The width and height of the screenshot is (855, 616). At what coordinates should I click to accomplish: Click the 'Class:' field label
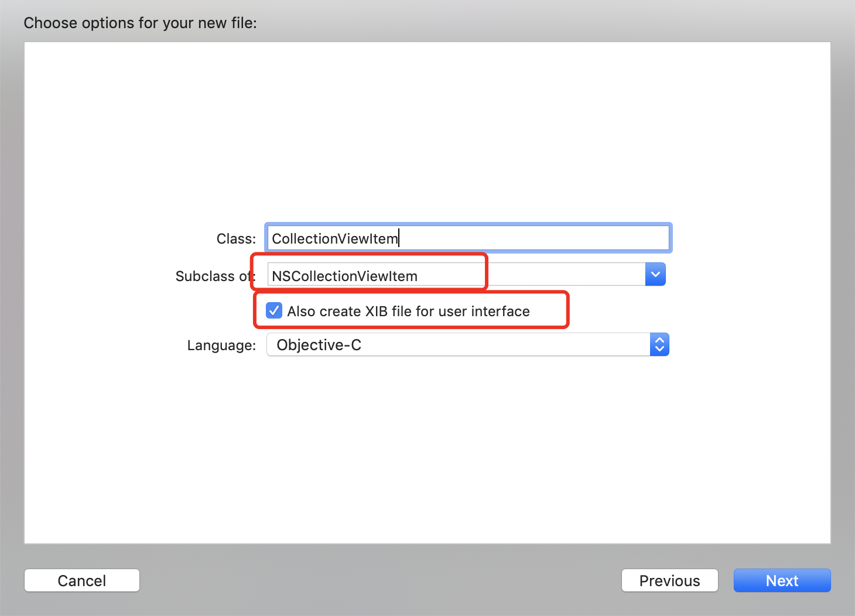click(x=236, y=239)
